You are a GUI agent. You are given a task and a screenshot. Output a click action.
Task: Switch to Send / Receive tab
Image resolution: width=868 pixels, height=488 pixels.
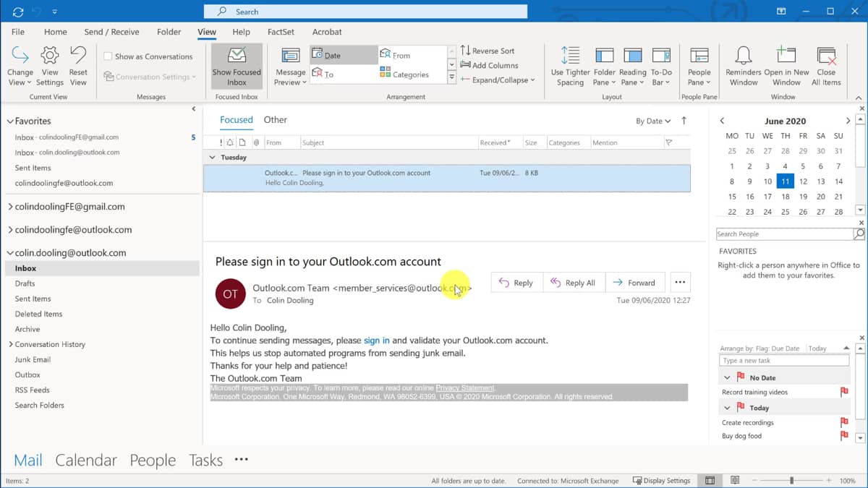tap(112, 32)
